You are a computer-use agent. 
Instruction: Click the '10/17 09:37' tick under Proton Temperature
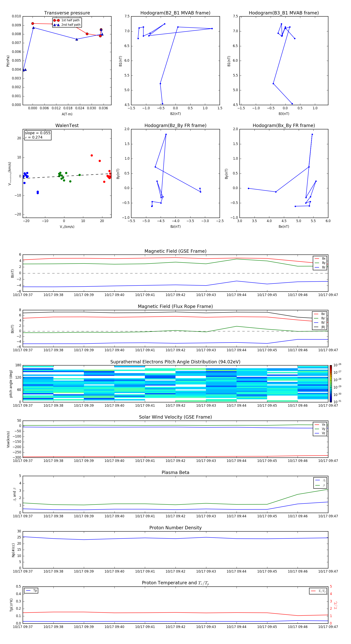click(23, 627)
